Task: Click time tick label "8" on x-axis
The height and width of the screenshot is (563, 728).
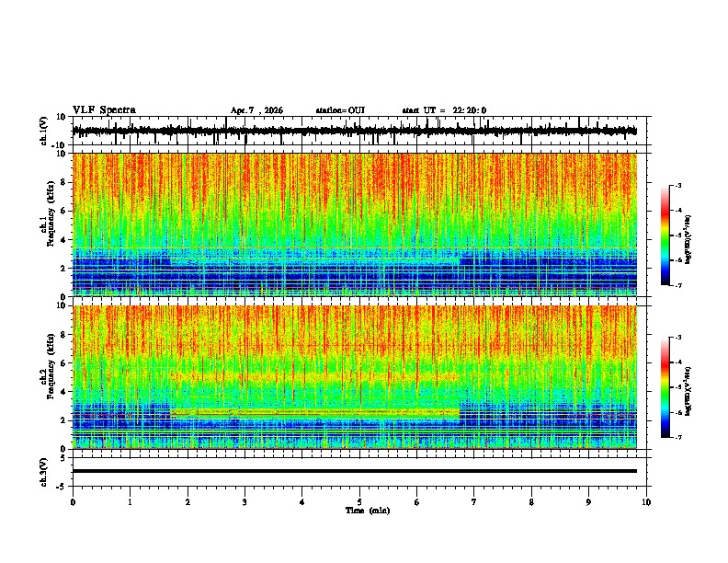Action: (x=531, y=502)
